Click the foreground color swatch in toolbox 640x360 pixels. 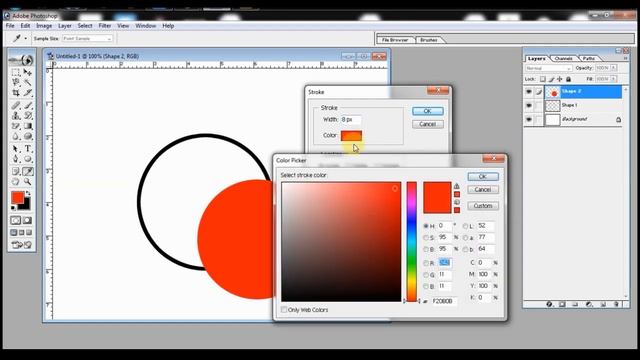pyautogui.click(x=17, y=198)
